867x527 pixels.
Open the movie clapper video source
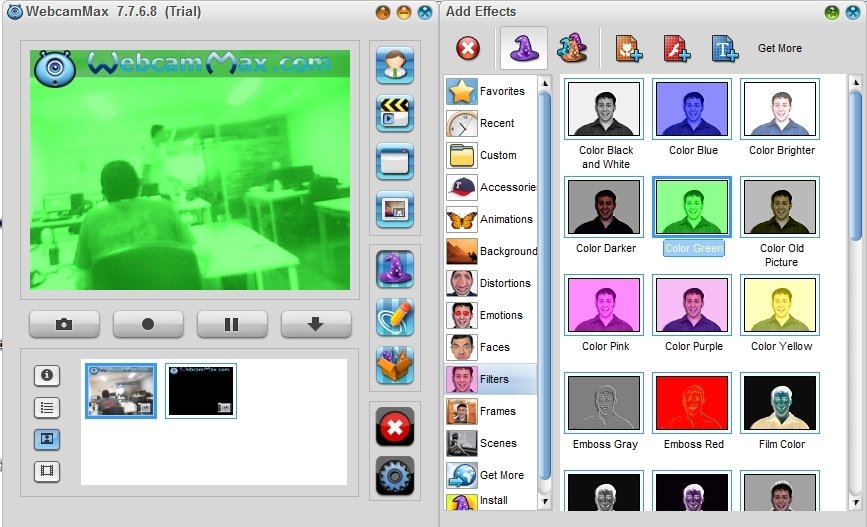[x=395, y=113]
